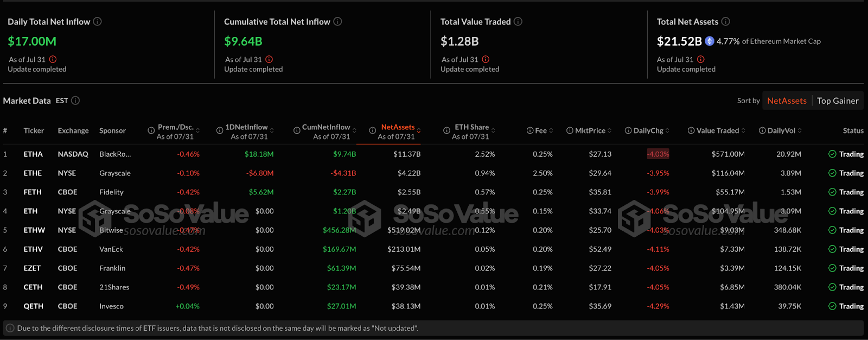Sort by the CumNetInflow column header

pos(325,127)
